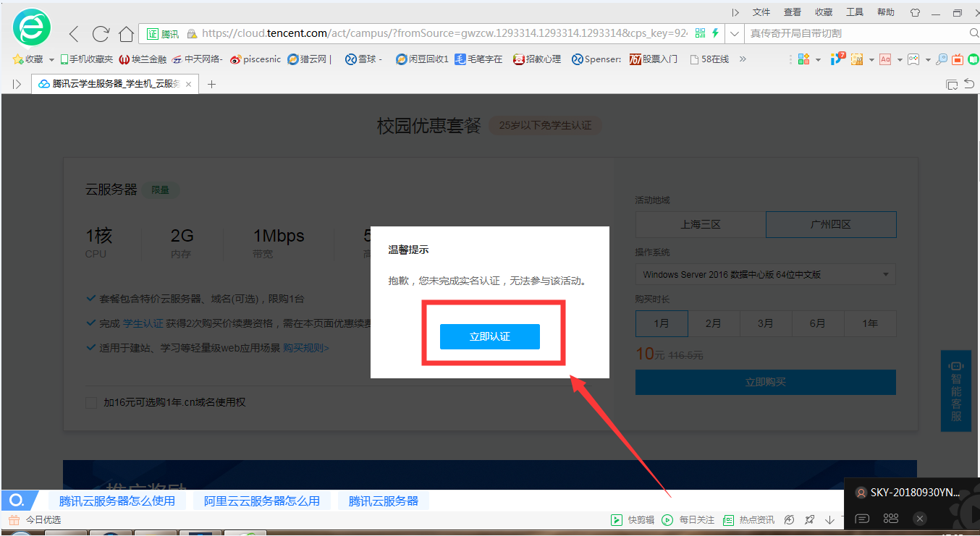The height and width of the screenshot is (536, 980).
Task: Open the 文件 menu
Action: (x=761, y=12)
